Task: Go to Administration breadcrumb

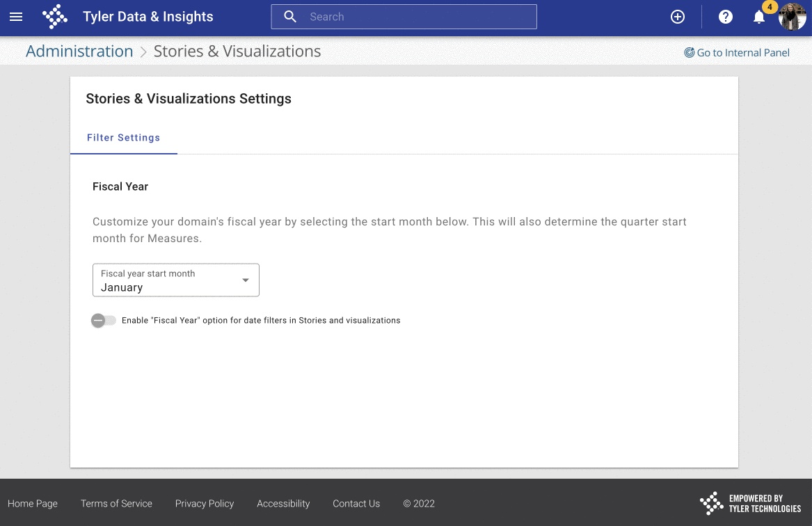Action: pos(79,51)
